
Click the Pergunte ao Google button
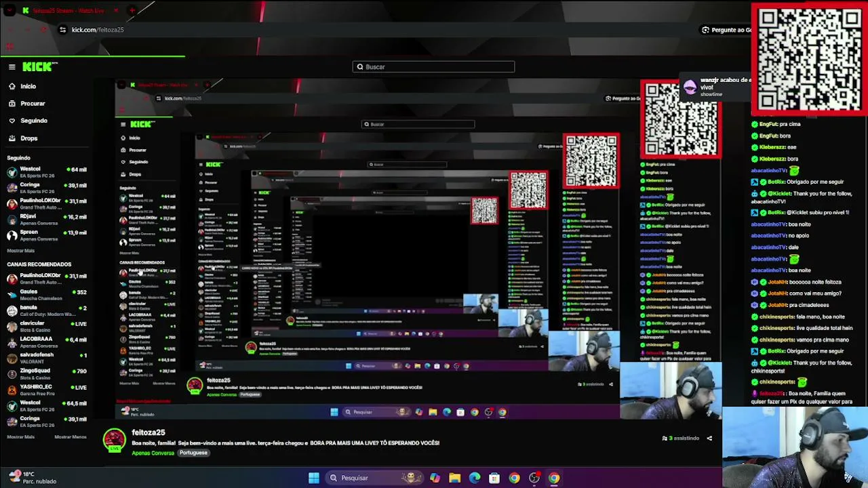[x=727, y=30]
